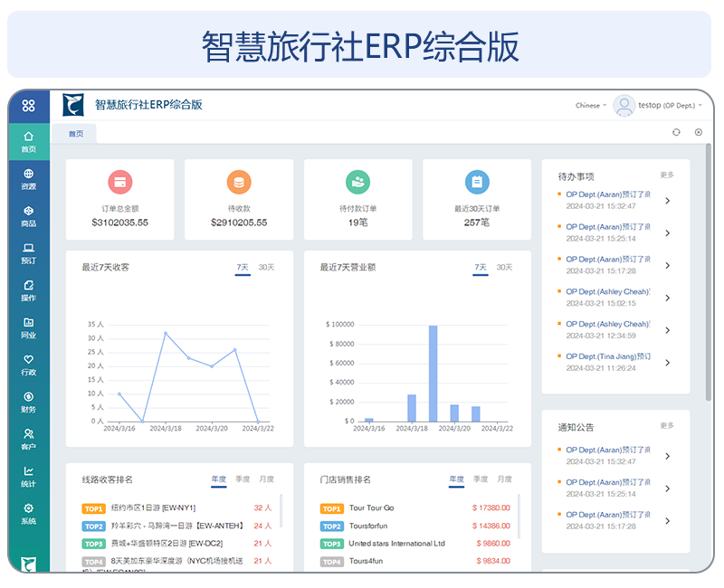Click 更多 in 通知公告 panel
The width and height of the screenshot is (724, 588).
point(667,425)
